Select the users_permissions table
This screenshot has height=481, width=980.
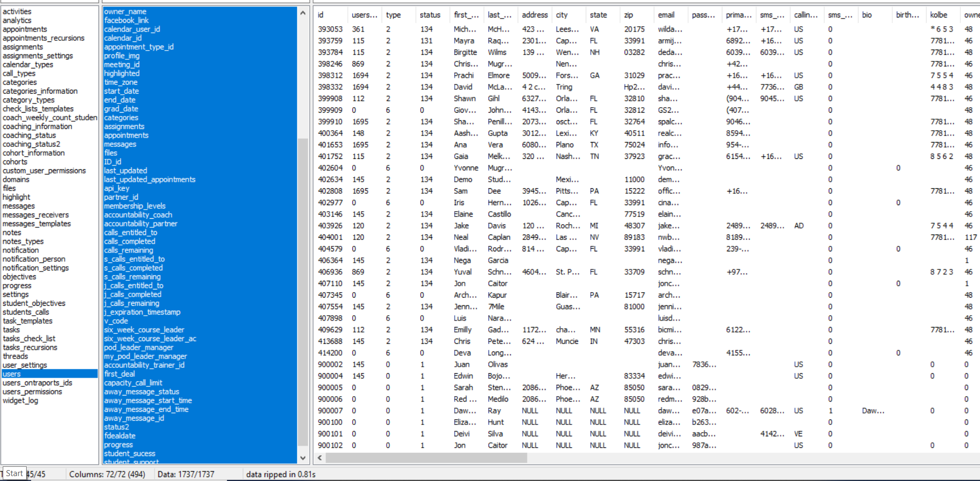[x=32, y=391]
